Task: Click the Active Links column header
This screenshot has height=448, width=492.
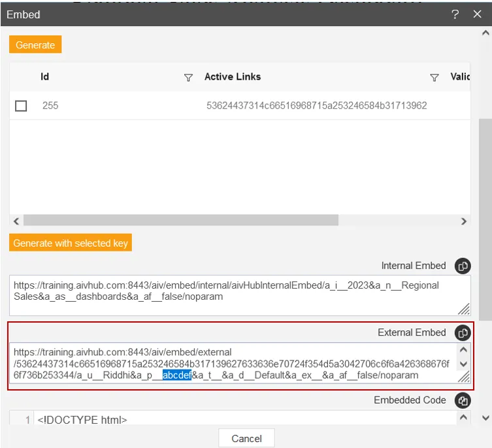Action: [233, 76]
